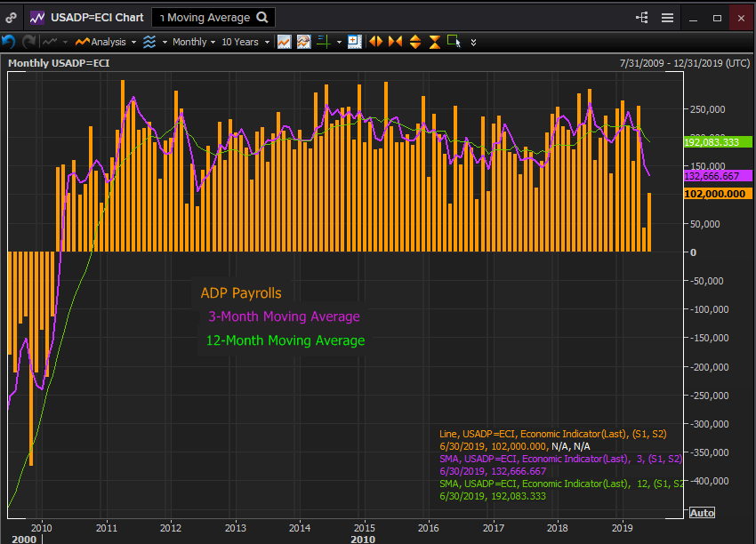This screenshot has width=756, height=544.
Task: Click the orange 102,000.000 value tag
Action: pos(718,194)
